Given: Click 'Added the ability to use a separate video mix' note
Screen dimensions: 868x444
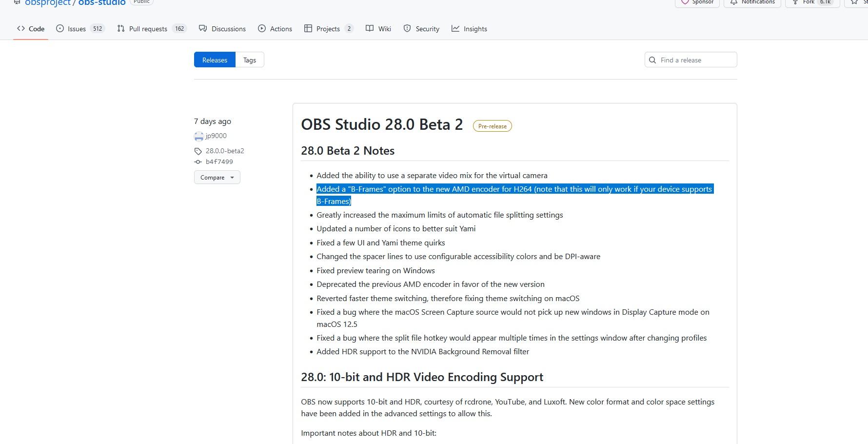Looking at the screenshot, I should pos(432,175).
